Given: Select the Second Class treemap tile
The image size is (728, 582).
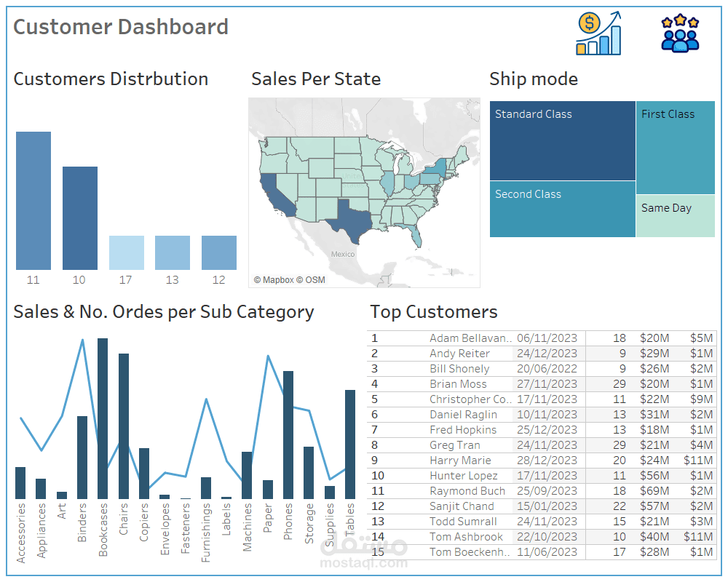Looking at the screenshot, I should point(562,210).
